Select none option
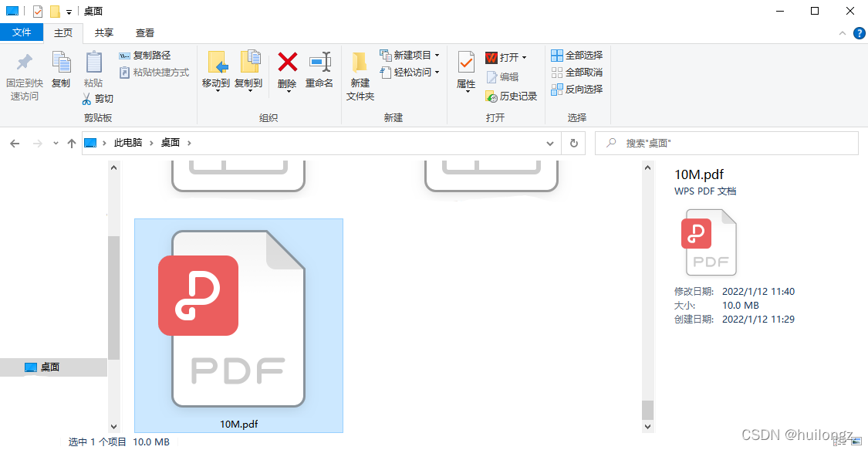The height and width of the screenshot is (450, 868). pyautogui.click(x=577, y=73)
